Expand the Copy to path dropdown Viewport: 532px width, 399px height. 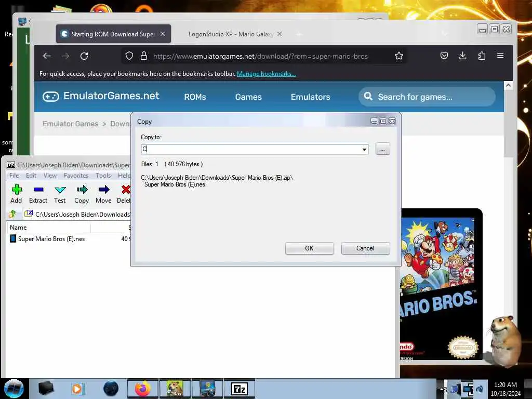[364, 149]
